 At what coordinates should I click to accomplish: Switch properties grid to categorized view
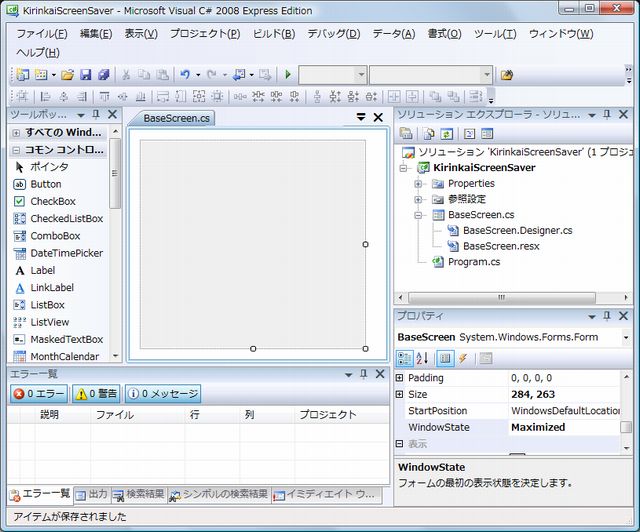click(x=404, y=358)
